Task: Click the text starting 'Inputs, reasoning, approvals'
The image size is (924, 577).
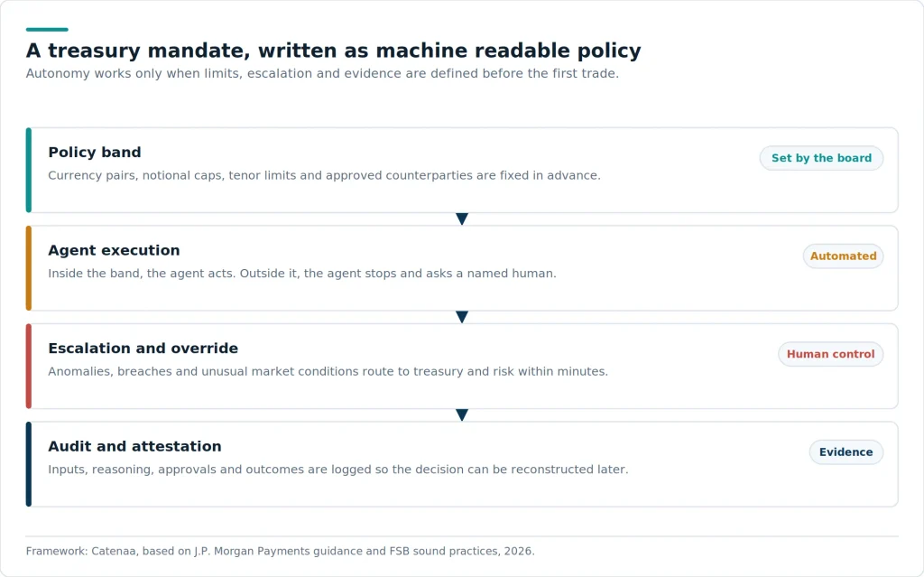Action: (338, 469)
